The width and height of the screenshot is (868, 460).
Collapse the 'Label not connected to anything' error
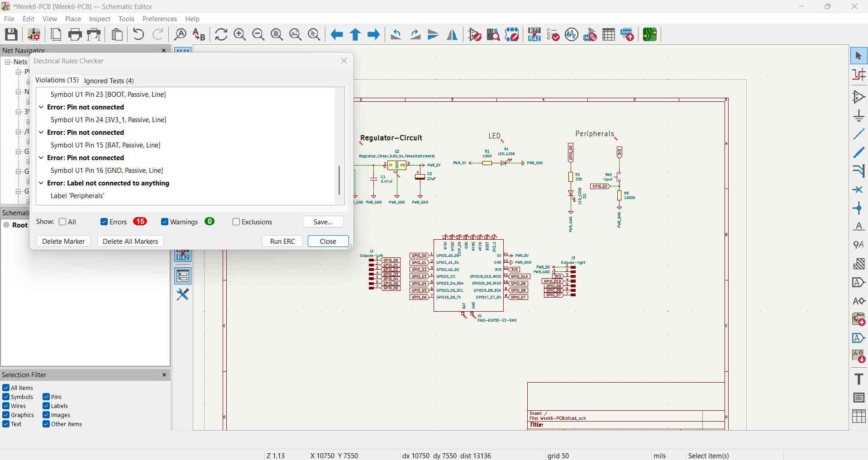[x=41, y=183]
